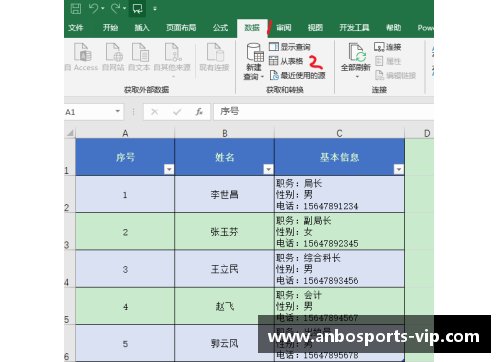Image resolution: width=500 pixels, height=362 pixels.
Task: Click the Undo arrow icon
Action: click(x=93, y=8)
